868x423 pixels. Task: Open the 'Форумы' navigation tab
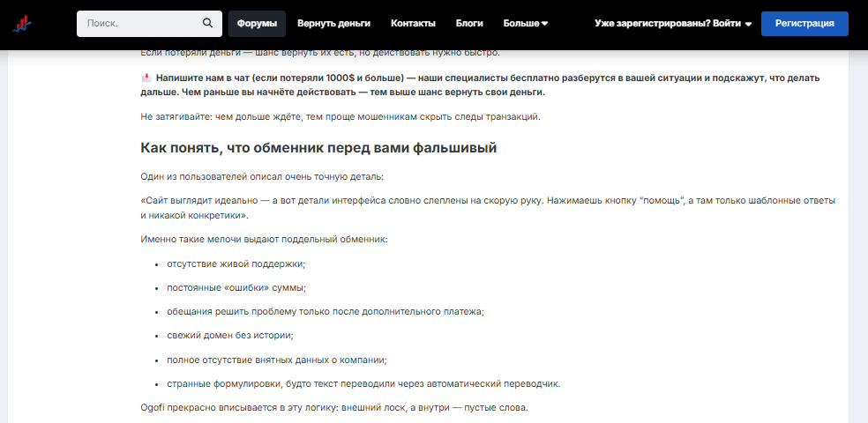pyautogui.click(x=257, y=24)
